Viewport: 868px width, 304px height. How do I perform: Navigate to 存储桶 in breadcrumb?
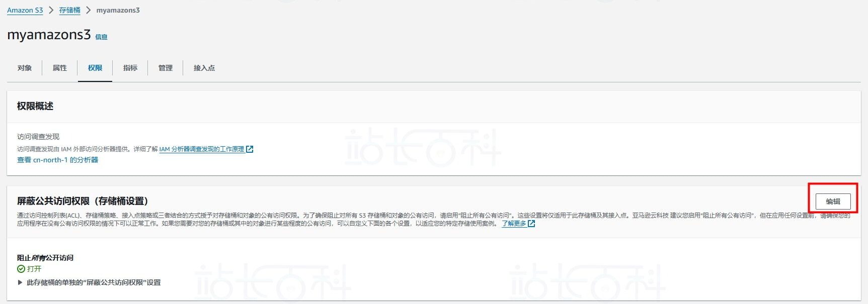[70, 10]
